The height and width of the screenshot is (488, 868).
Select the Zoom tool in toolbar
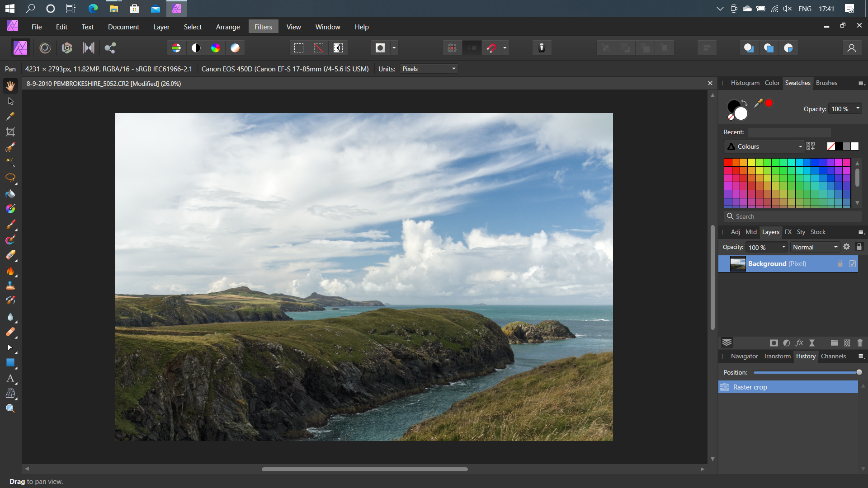[10, 408]
